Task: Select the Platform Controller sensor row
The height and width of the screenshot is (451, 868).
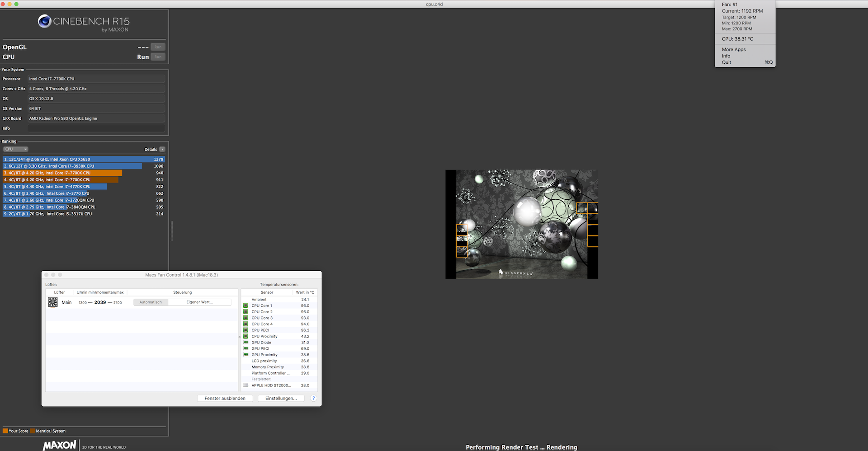Action: click(279, 373)
